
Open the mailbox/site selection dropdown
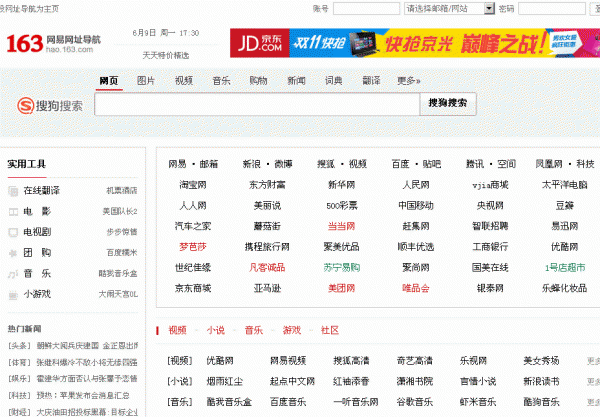coord(450,8)
